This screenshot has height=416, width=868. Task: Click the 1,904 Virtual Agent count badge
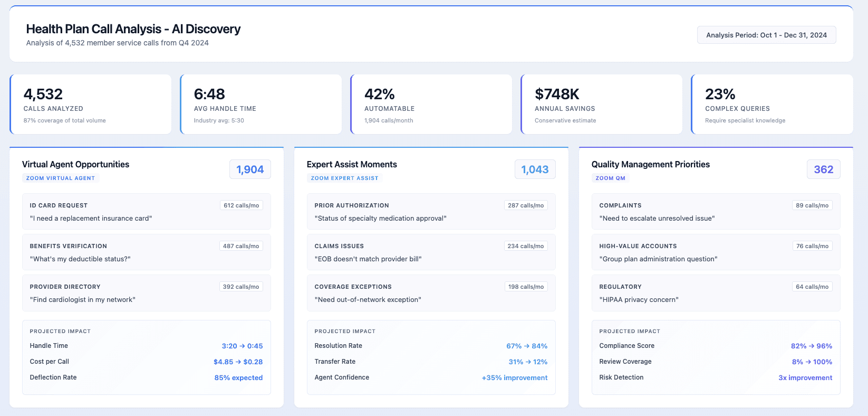click(x=250, y=169)
